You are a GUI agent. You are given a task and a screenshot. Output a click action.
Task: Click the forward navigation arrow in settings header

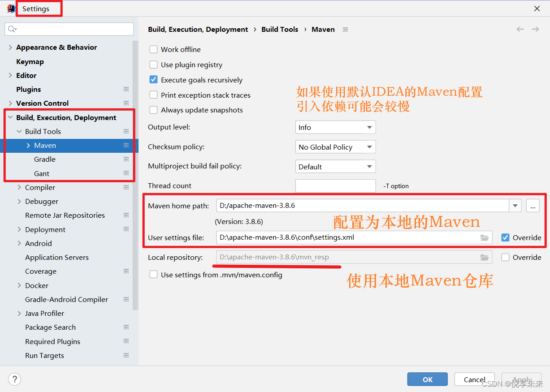pos(535,29)
